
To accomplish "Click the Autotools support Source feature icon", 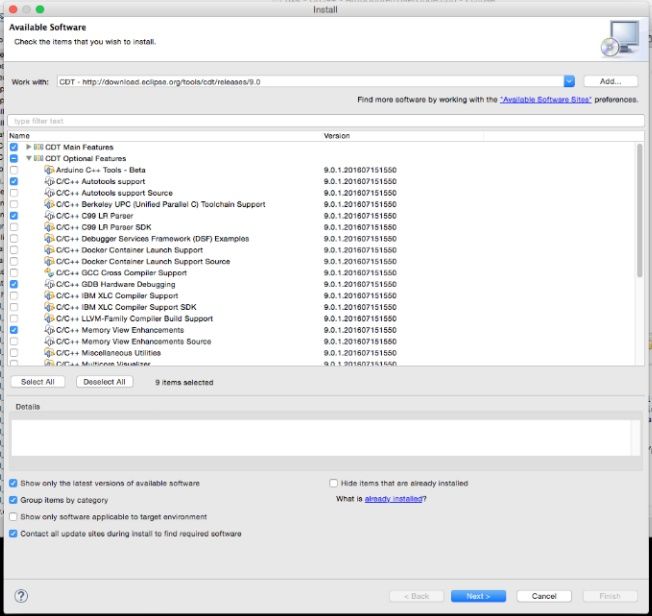I will point(49,193).
